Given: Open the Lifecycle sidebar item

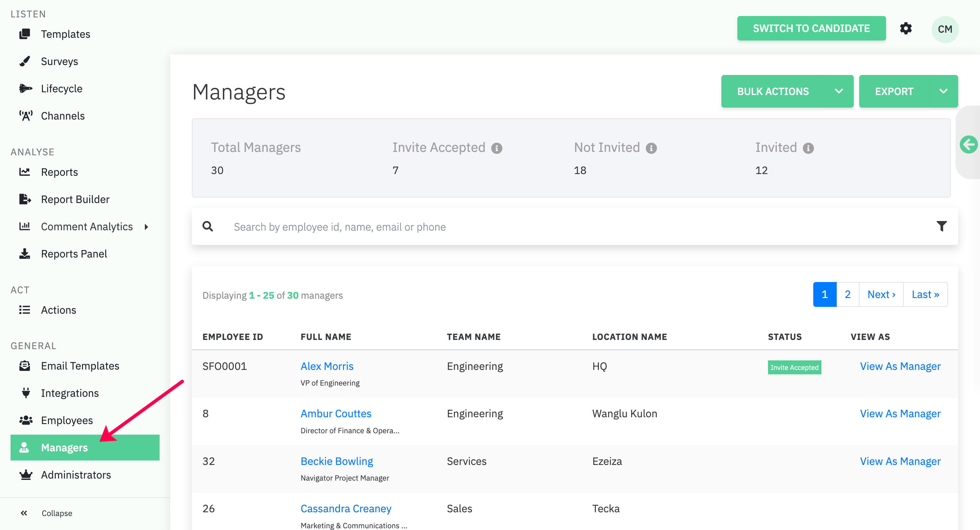Looking at the screenshot, I should 61,88.
